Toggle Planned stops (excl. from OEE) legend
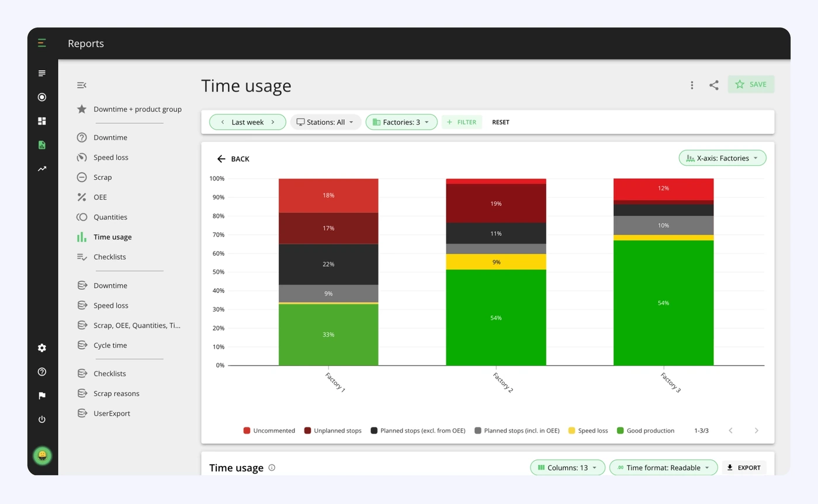 point(418,430)
